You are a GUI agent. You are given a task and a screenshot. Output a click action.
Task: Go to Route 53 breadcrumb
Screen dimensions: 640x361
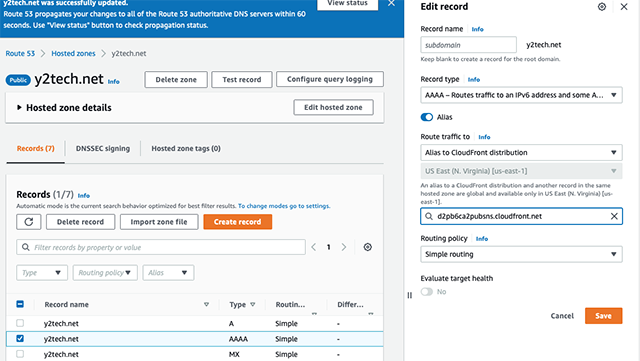point(20,53)
